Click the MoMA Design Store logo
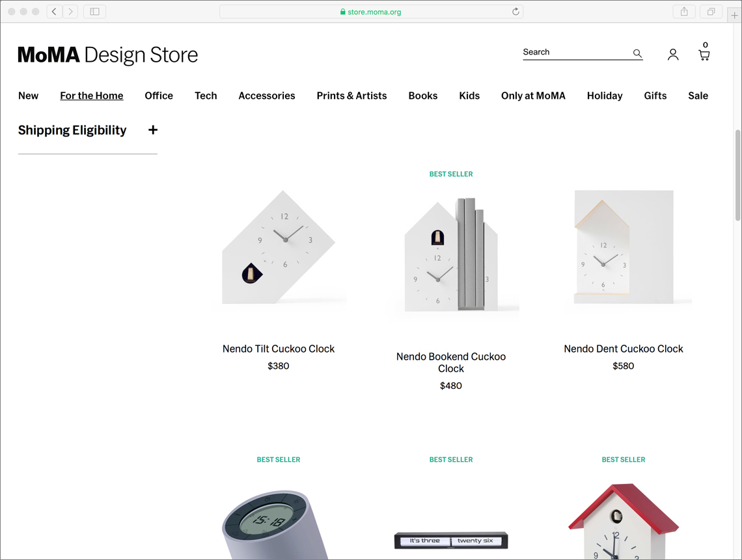This screenshot has height=560, width=742. (x=108, y=55)
